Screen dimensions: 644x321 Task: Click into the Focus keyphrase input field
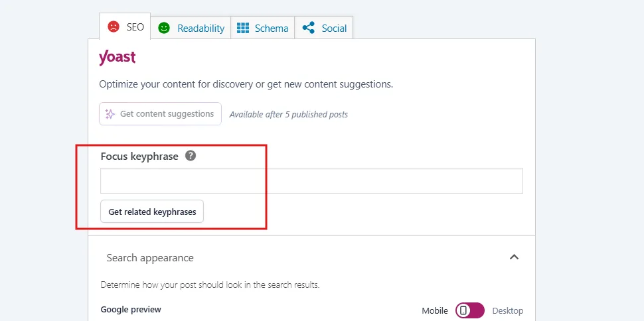(311, 180)
